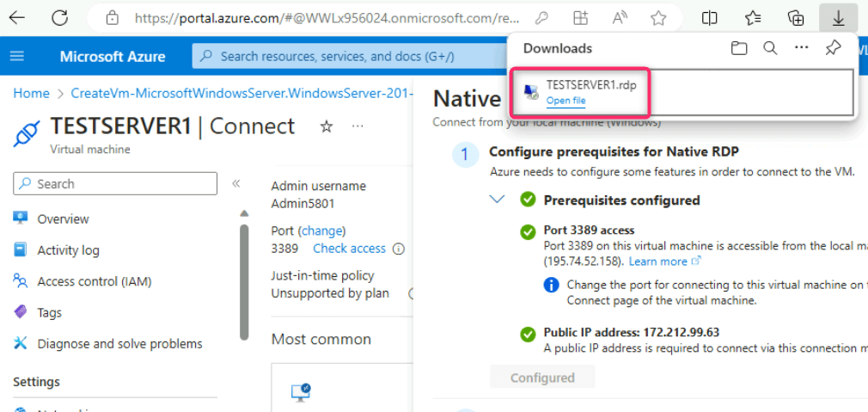Open more options in the Downloads panel

801,48
